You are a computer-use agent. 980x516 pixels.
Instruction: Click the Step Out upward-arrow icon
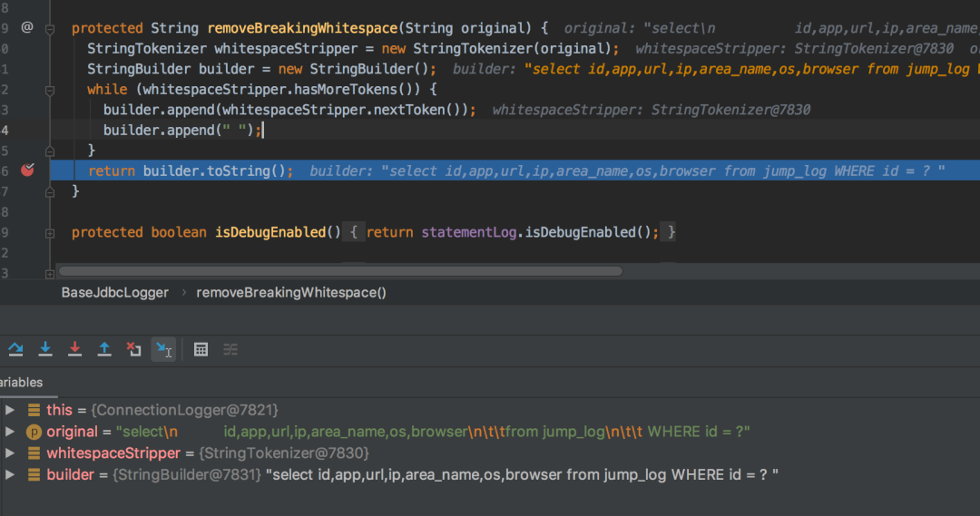(x=104, y=349)
